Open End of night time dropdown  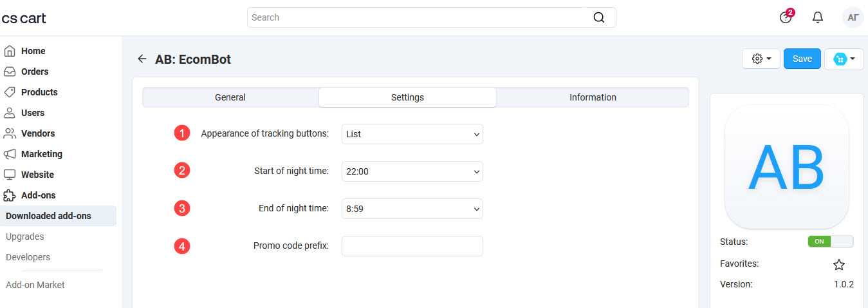pyautogui.click(x=412, y=209)
